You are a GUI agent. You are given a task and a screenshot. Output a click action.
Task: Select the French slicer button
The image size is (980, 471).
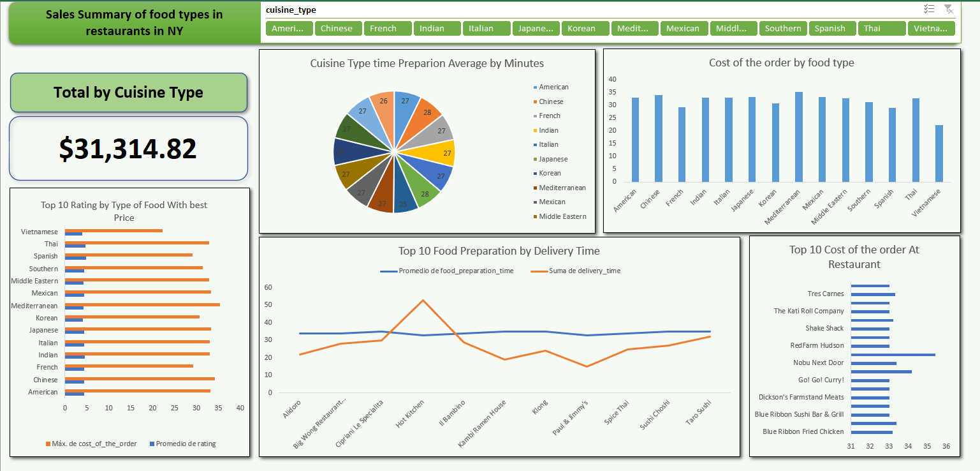388,28
